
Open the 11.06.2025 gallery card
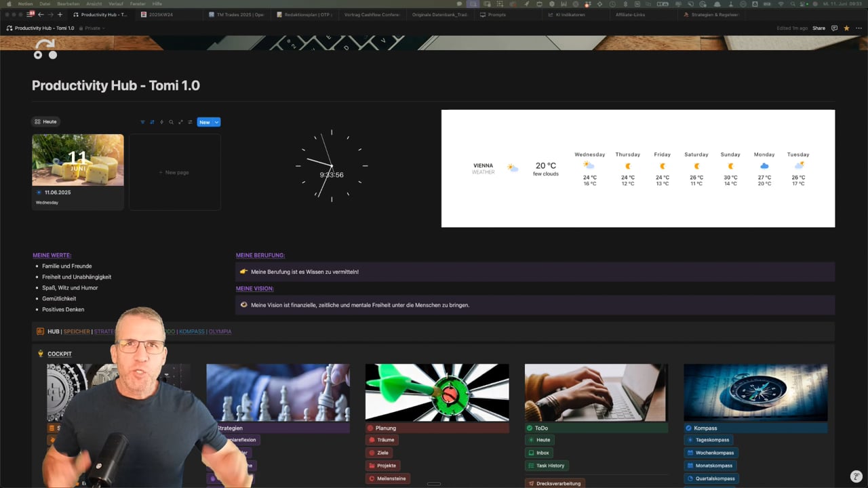(78, 171)
